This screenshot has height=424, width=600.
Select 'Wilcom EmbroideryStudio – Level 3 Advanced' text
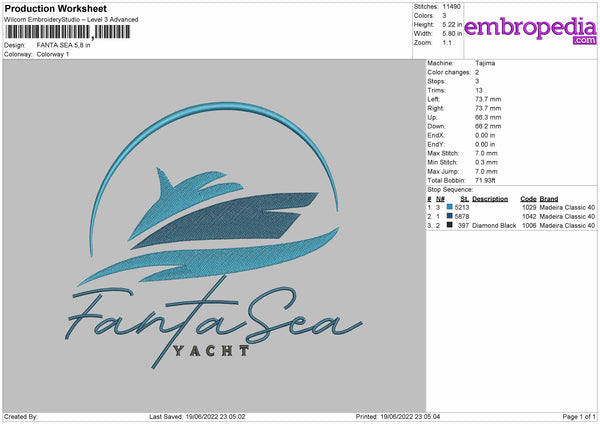(71, 20)
